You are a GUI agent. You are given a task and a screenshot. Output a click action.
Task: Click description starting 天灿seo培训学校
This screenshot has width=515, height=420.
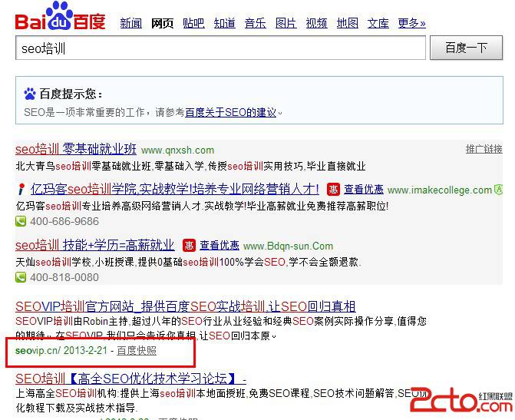pyautogui.click(x=189, y=262)
